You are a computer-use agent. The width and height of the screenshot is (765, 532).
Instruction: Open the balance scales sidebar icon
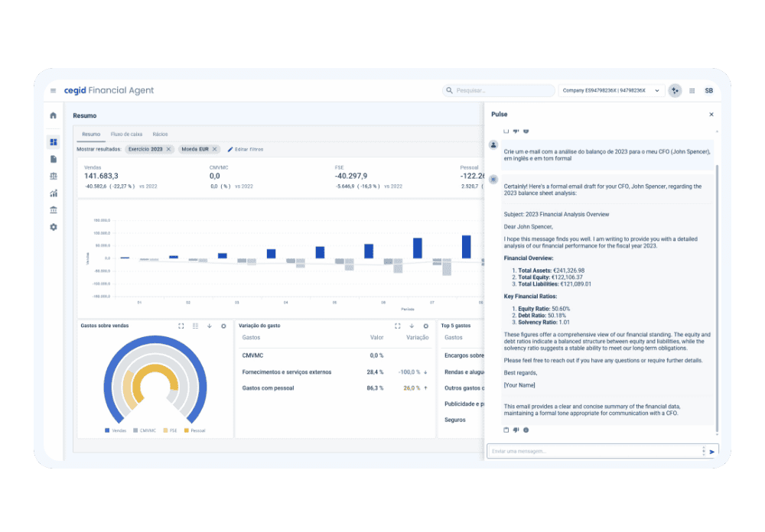pos(53,176)
